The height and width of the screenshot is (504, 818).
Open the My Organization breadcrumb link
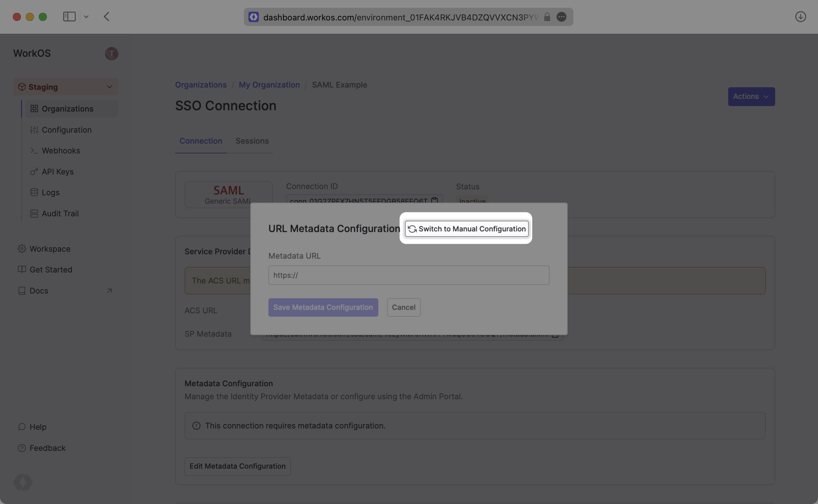(269, 85)
